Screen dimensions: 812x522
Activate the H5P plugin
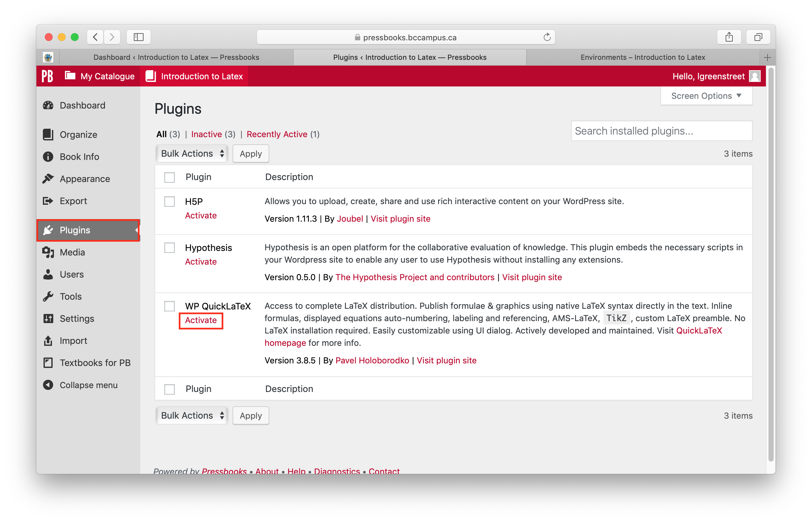(201, 215)
